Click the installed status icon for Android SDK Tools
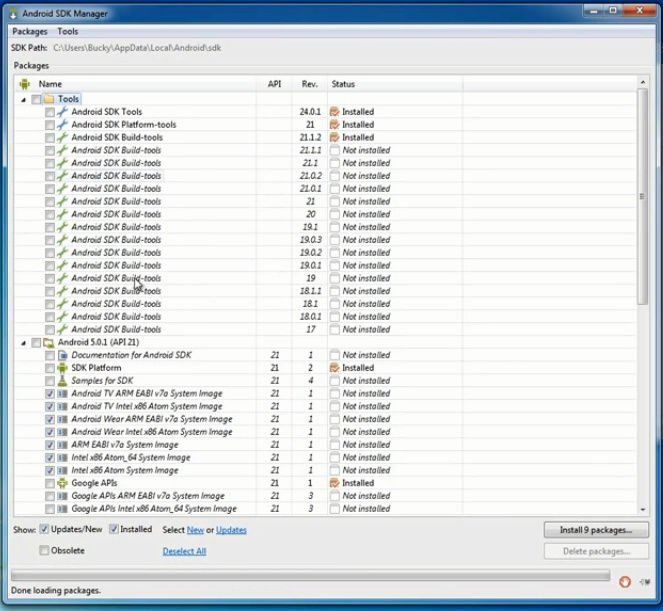Screen dimensions: 663x611 (334, 112)
